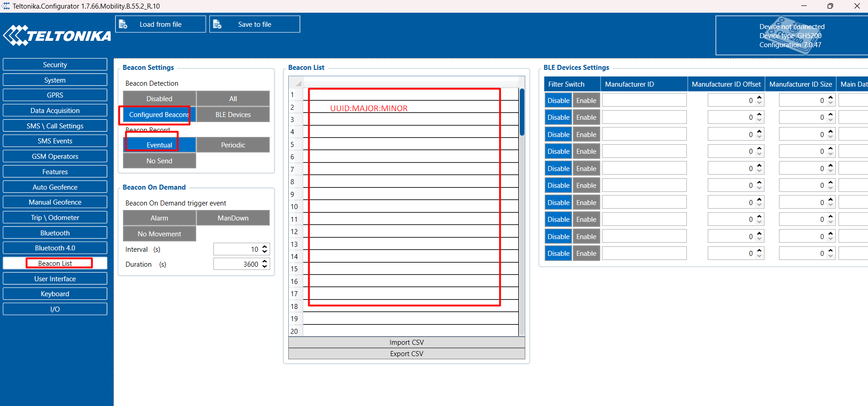The image size is (868, 406).
Task: Set Beacon Detection to All
Action: [x=233, y=98]
